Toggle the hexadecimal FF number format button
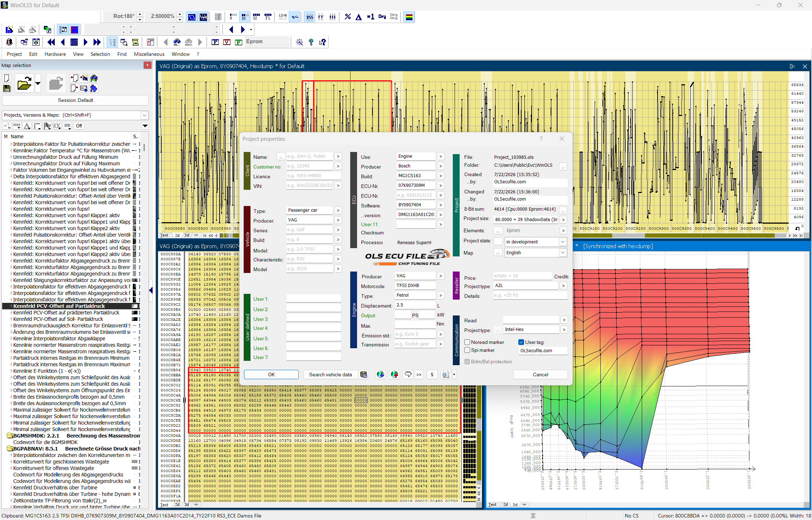 (321, 17)
